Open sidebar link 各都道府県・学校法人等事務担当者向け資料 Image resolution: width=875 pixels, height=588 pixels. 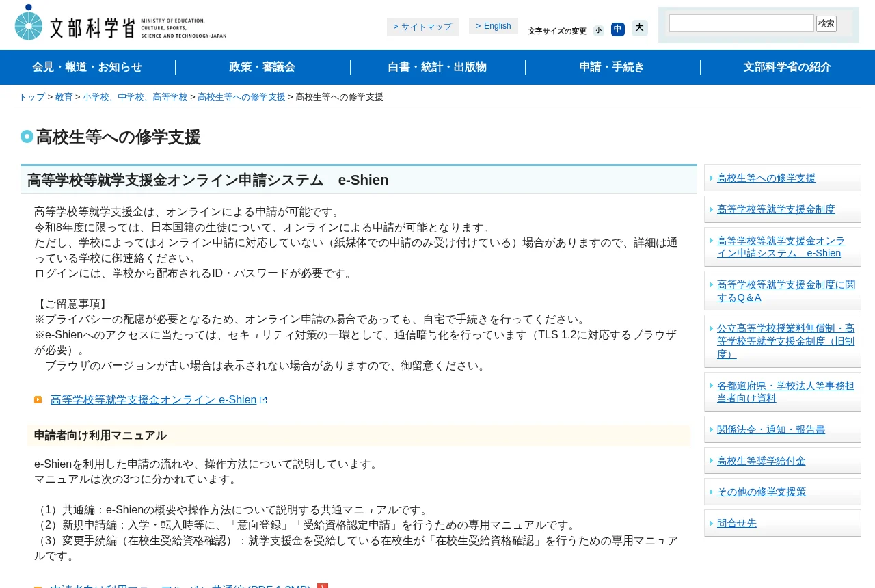786,392
